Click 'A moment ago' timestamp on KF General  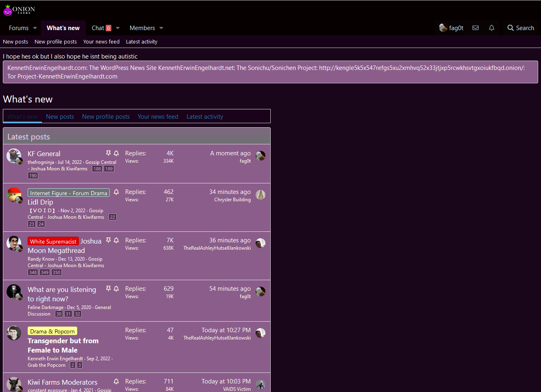point(230,153)
